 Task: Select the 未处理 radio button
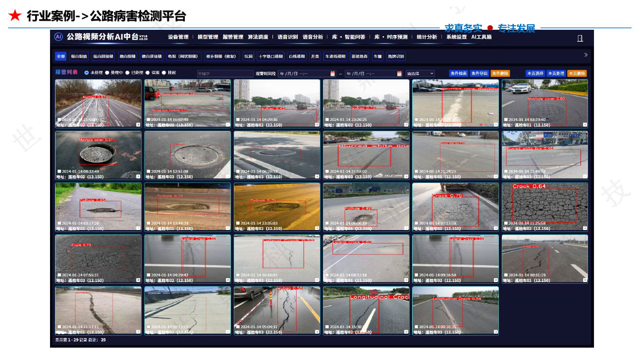pos(87,73)
